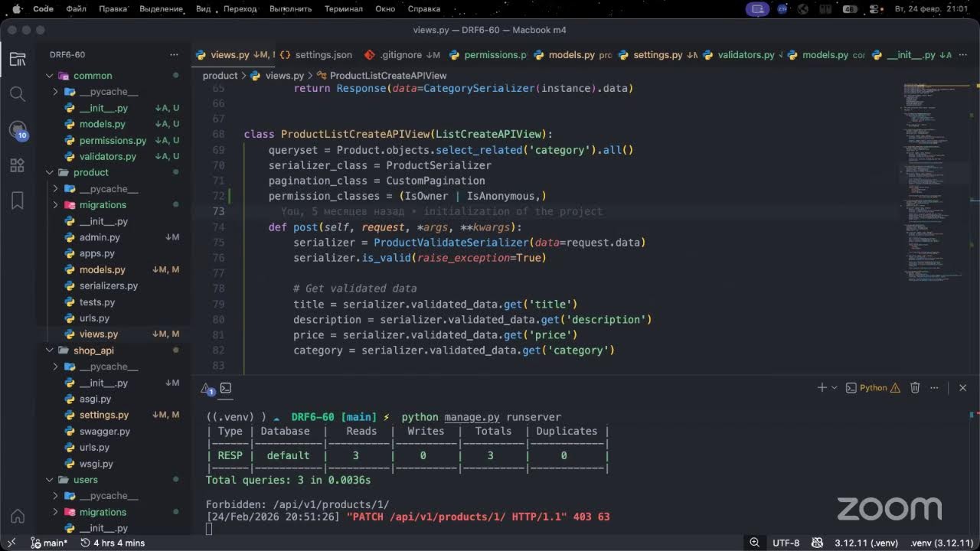Click the terminal panel icon
The width and height of the screenshot is (980, 551).
[226, 388]
